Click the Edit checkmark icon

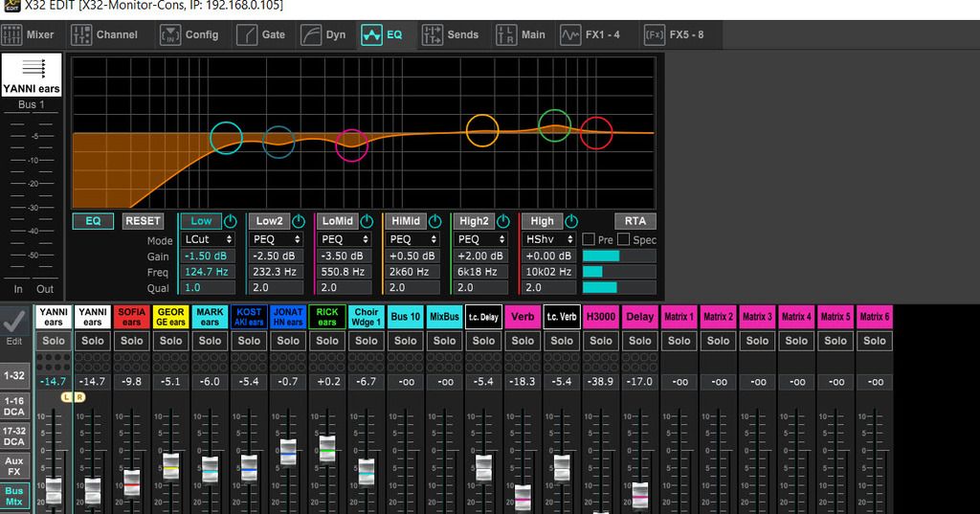13,322
